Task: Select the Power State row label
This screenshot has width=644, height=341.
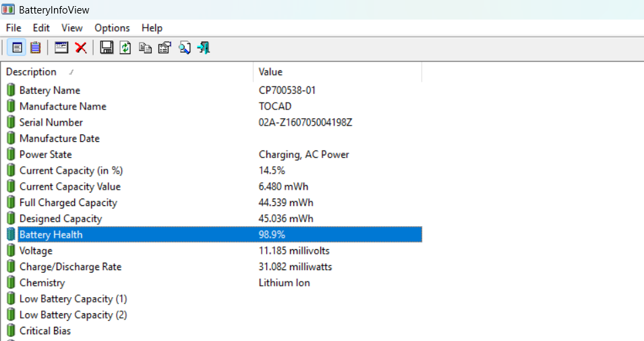Action: 46,154
